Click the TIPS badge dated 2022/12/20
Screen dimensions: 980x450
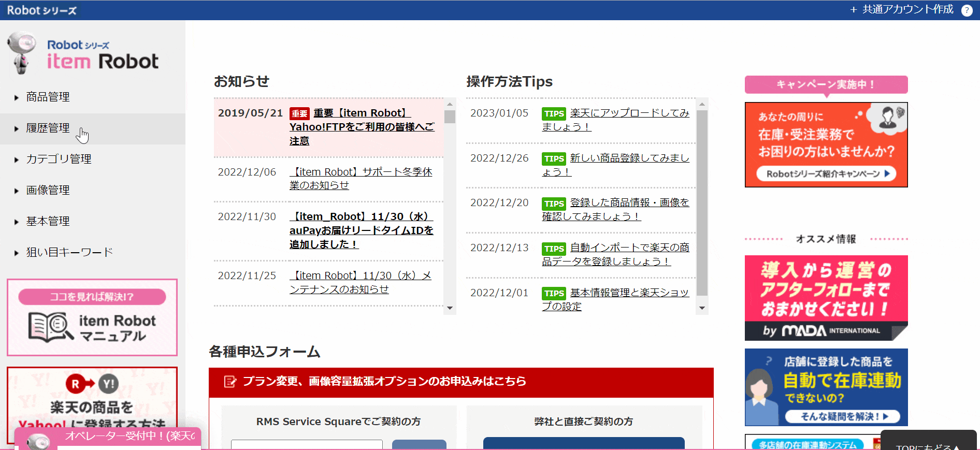554,204
